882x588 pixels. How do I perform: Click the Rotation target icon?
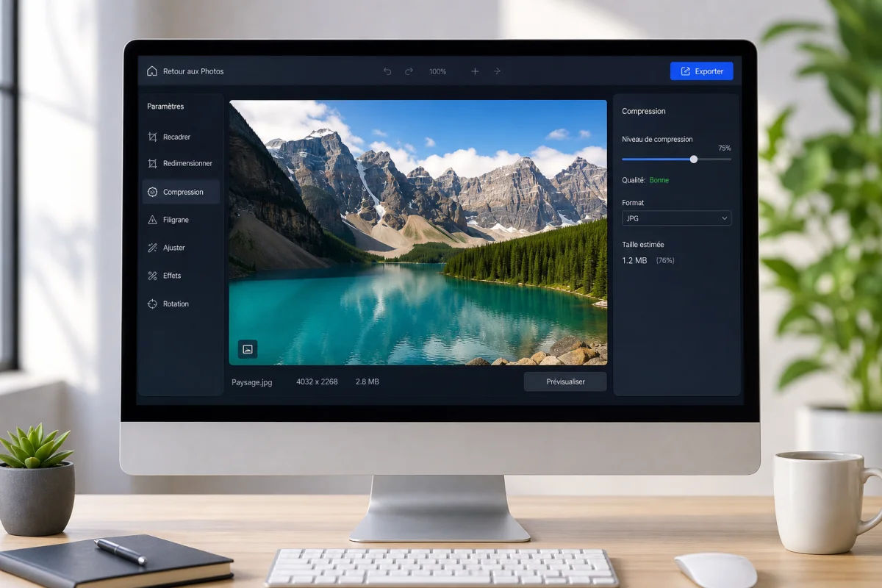coord(152,304)
